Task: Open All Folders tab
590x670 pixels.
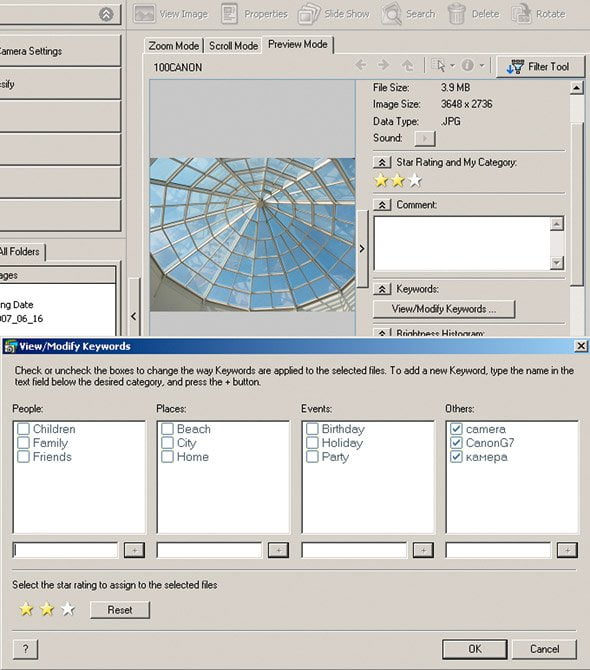Action: (21, 252)
